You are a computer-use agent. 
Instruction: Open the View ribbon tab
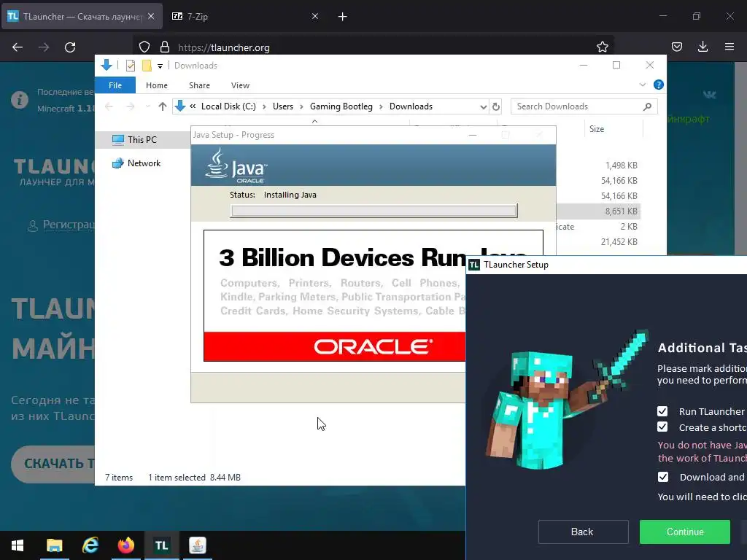(x=240, y=85)
